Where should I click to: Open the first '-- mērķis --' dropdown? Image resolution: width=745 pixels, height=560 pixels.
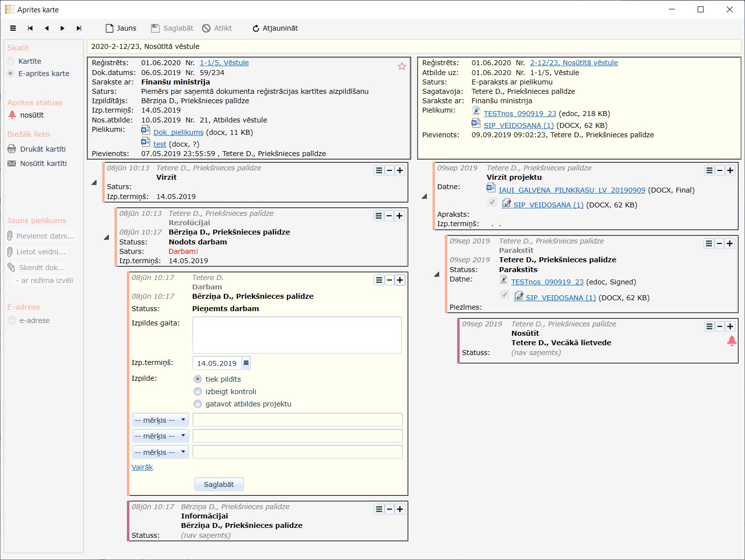160,420
